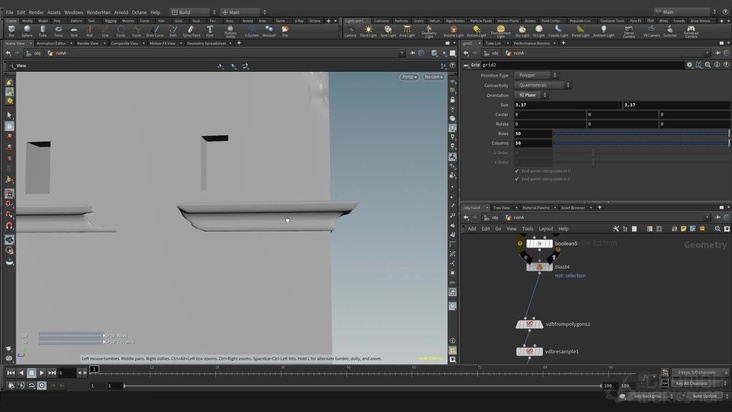Toggle pin on the parameter pane path bar

click(718, 53)
